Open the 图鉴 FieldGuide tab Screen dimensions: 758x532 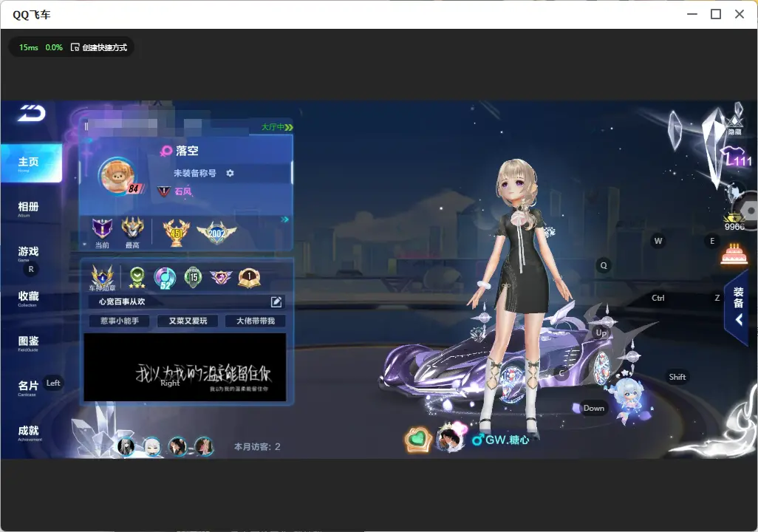coord(28,343)
